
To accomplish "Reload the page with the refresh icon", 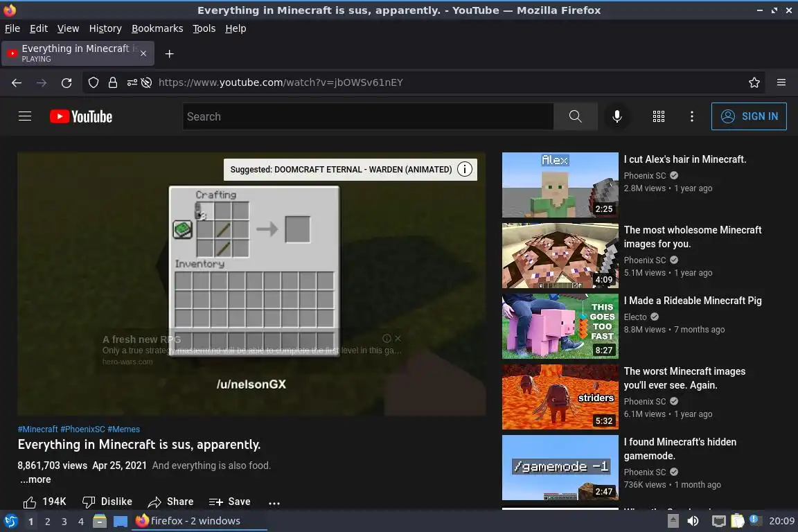I will click(x=66, y=82).
